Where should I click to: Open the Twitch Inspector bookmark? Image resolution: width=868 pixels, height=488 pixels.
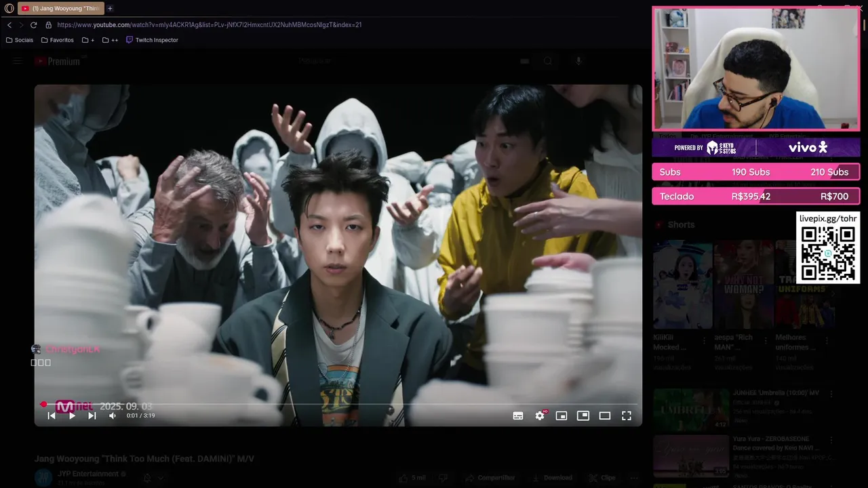pos(152,40)
